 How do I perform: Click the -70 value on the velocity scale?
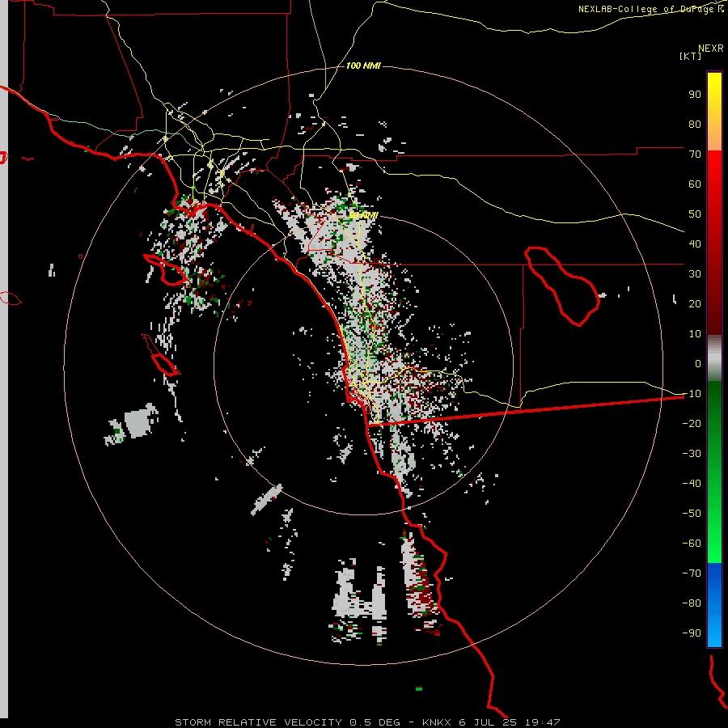(692, 573)
